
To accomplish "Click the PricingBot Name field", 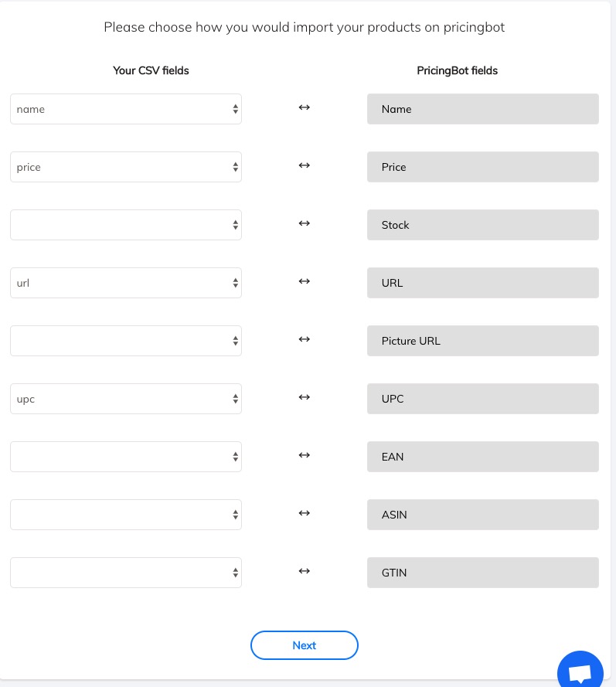I will pyautogui.click(x=482, y=109).
